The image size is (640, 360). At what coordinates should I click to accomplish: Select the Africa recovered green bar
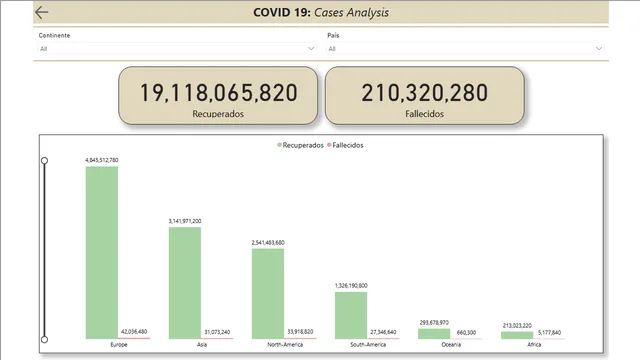[x=517, y=335]
